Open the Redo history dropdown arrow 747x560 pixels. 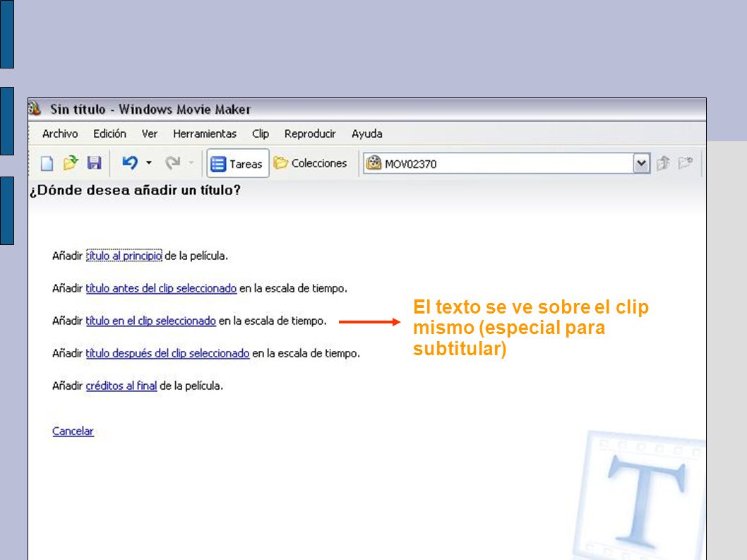(x=191, y=163)
